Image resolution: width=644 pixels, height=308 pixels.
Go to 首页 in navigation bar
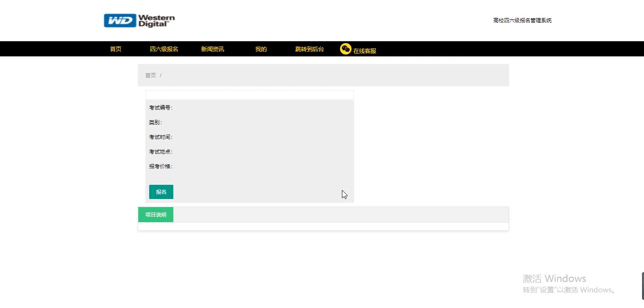[116, 49]
